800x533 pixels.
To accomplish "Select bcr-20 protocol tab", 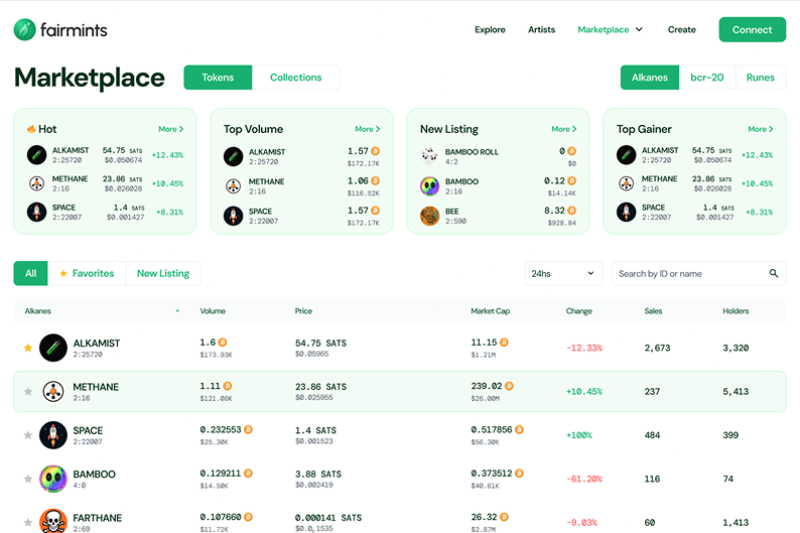I will click(x=707, y=78).
